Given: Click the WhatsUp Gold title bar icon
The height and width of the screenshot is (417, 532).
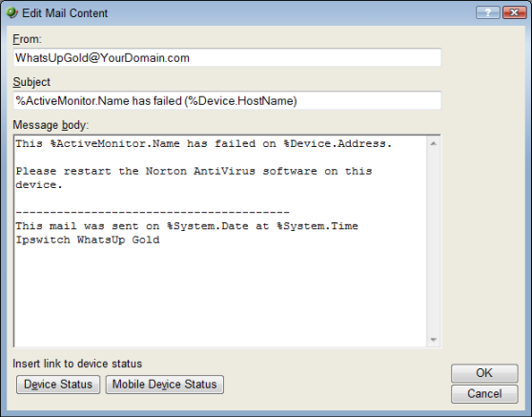Looking at the screenshot, I should click(12, 13).
